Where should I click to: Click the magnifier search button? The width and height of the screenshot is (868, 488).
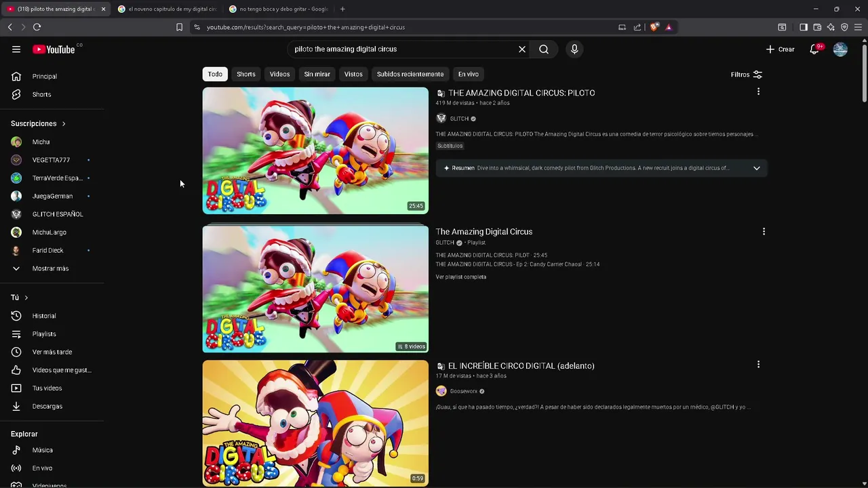pyautogui.click(x=544, y=49)
